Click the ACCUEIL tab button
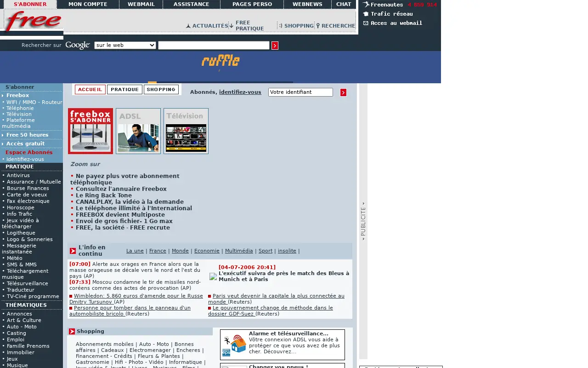The height and width of the screenshot is (368, 588). point(90,89)
